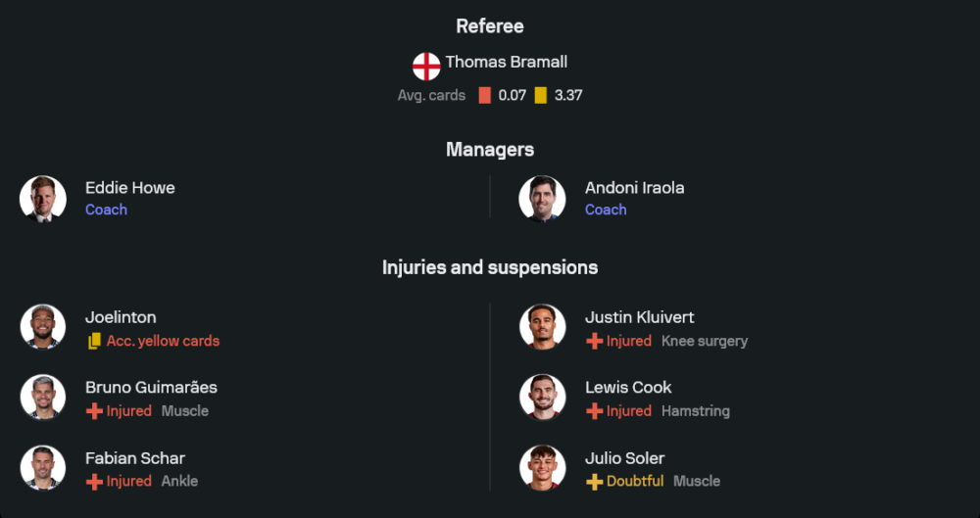Viewport: 980px width, 518px height.
Task: Click Lewis Cook's player avatar
Action: point(543,398)
